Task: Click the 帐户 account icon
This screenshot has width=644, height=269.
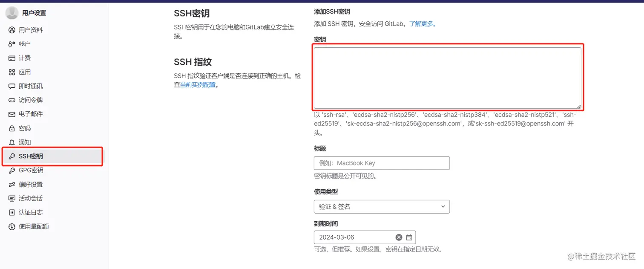Action: pos(12,44)
